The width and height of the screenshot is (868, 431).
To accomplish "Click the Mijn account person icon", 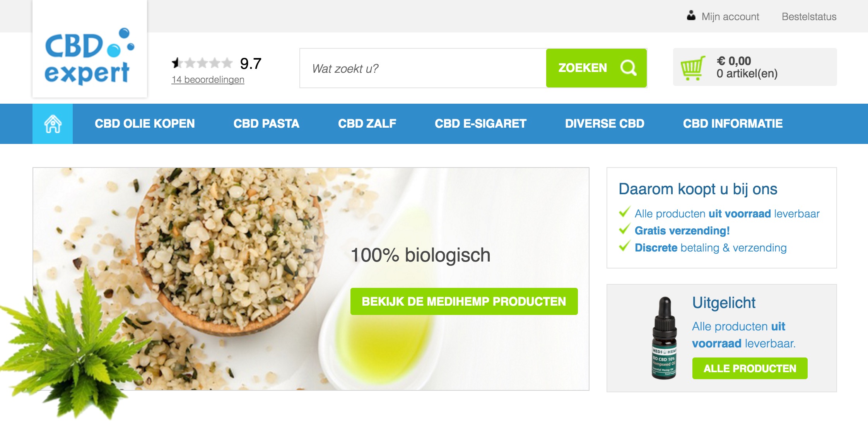I will [x=691, y=16].
